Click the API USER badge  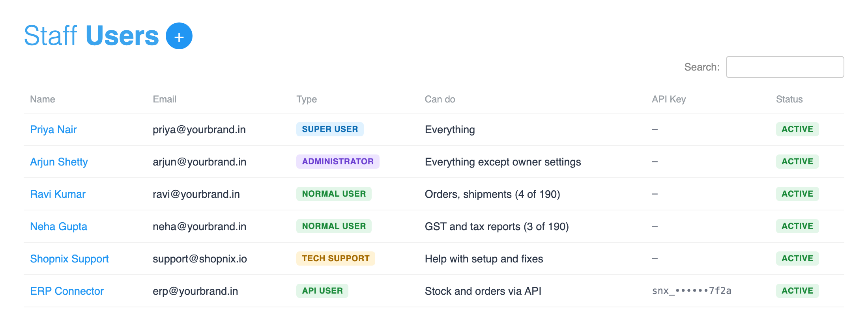coord(322,291)
